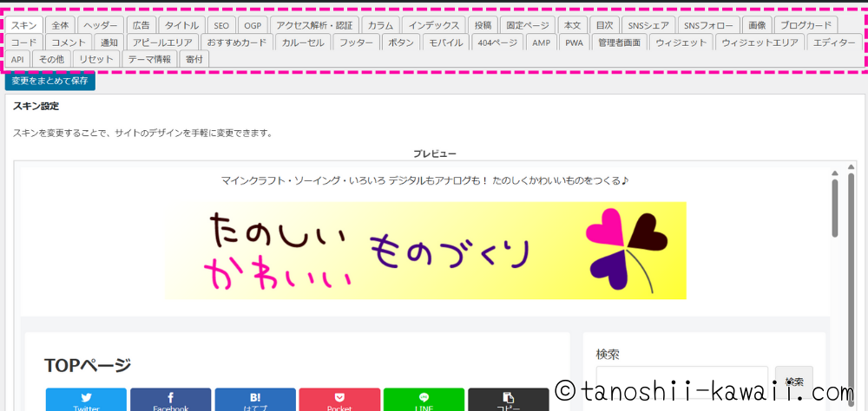Click the TOPページ heading in preview

pos(88,365)
